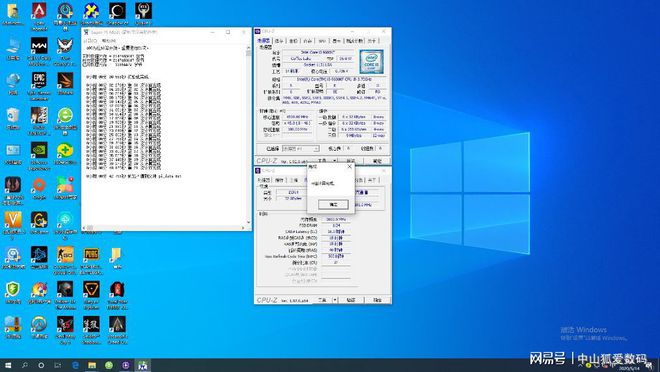This screenshot has width=660, height=372.
Task: Select the CS:GO desktop shortcut
Action: coord(65,254)
